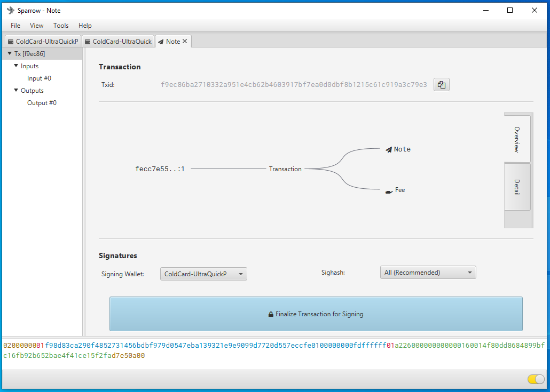
Task: Open the Help menu
Action: (85, 25)
